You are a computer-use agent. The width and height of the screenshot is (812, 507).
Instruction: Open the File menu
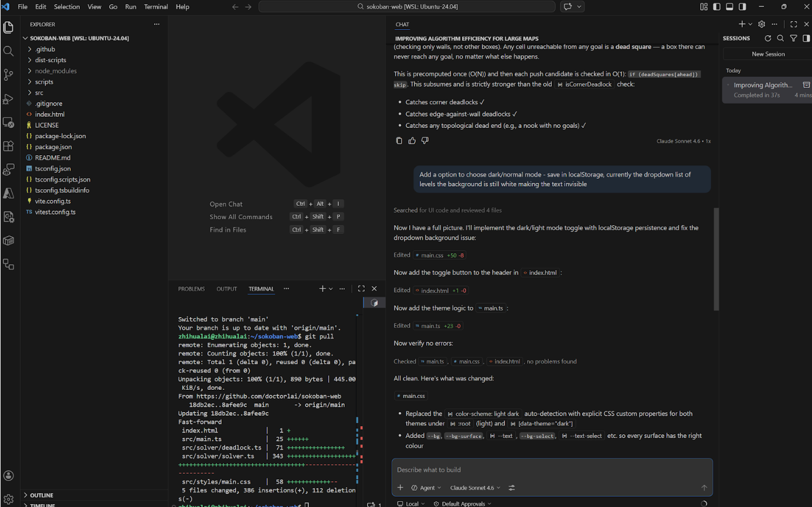[x=23, y=6]
